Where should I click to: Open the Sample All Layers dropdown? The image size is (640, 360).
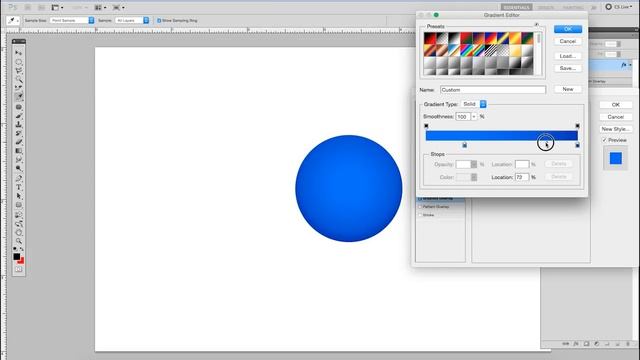point(132,20)
